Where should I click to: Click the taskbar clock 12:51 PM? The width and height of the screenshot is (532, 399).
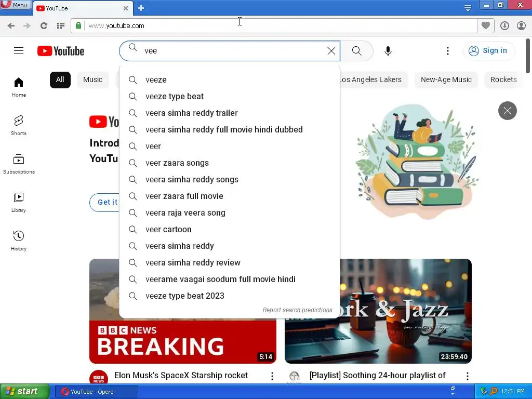tap(513, 392)
